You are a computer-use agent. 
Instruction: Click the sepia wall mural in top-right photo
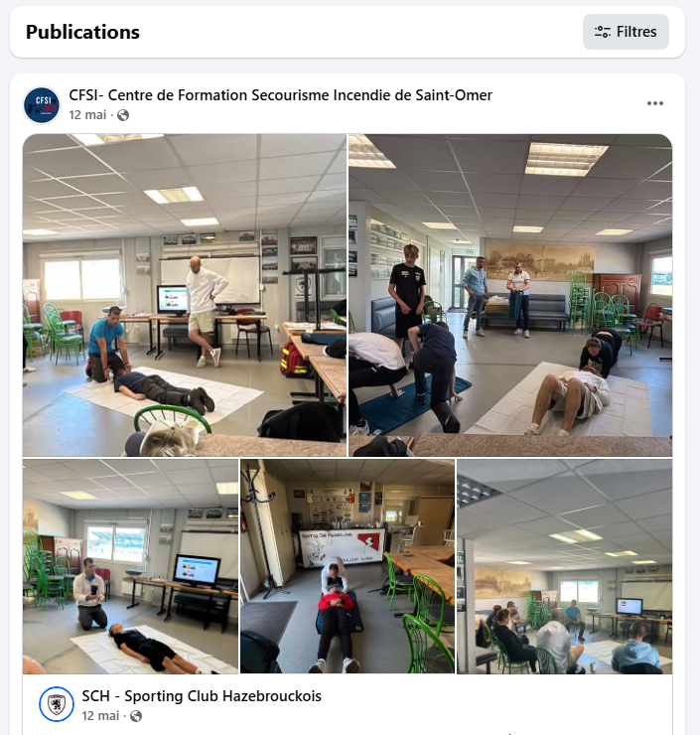(x=539, y=261)
